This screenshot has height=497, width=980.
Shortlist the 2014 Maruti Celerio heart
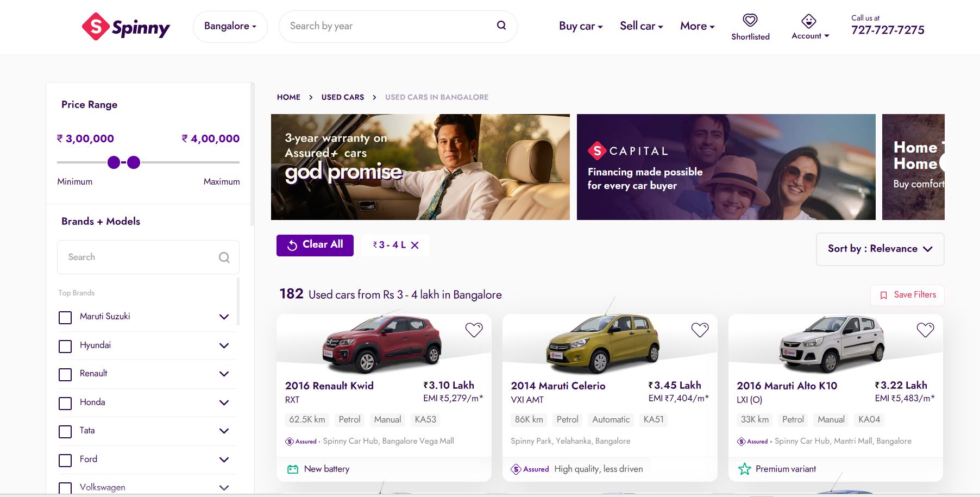coord(700,330)
